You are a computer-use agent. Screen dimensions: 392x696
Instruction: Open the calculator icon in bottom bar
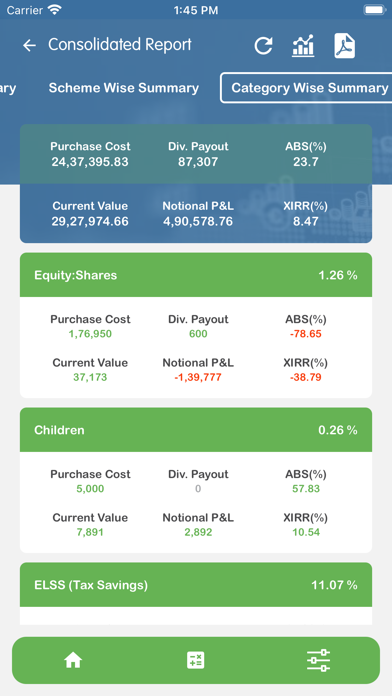[x=196, y=660]
